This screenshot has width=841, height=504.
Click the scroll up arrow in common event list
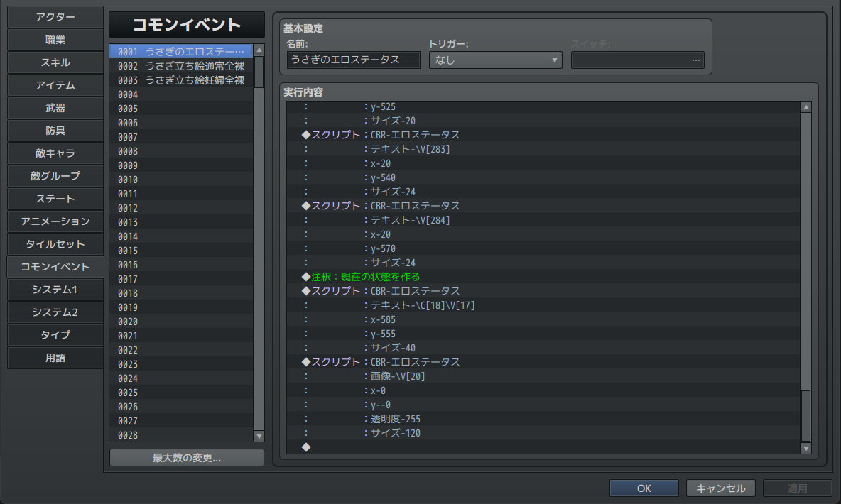[259, 50]
